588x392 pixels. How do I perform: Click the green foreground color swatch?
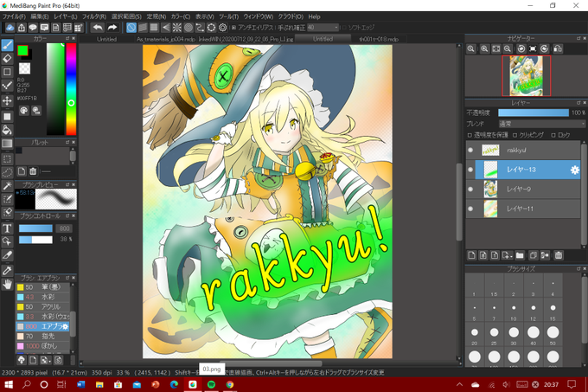pyautogui.click(x=22, y=51)
